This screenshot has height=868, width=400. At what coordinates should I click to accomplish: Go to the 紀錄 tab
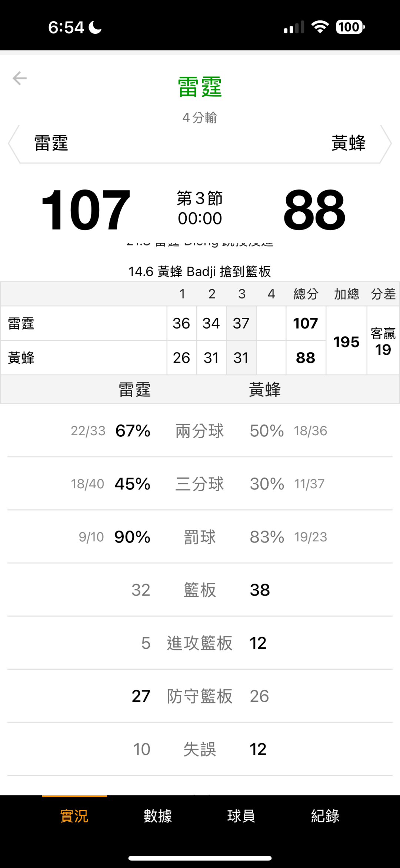pyautogui.click(x=325, y=816)
